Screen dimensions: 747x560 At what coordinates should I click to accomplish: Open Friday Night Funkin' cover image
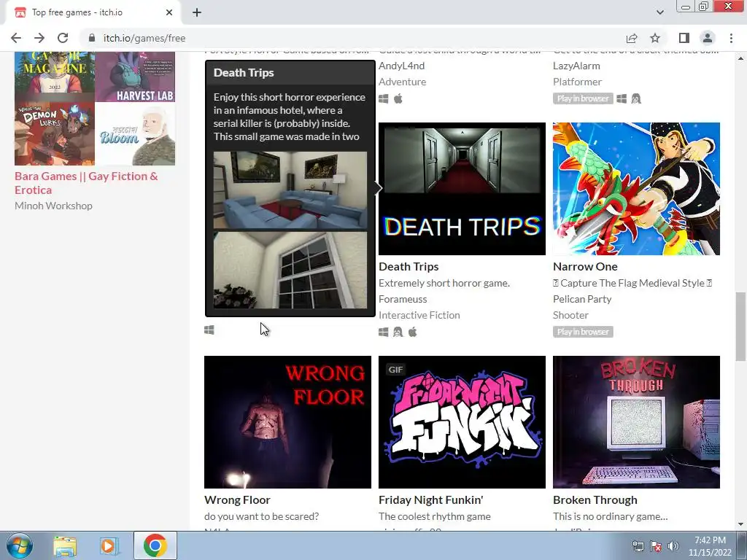(462, 422)
